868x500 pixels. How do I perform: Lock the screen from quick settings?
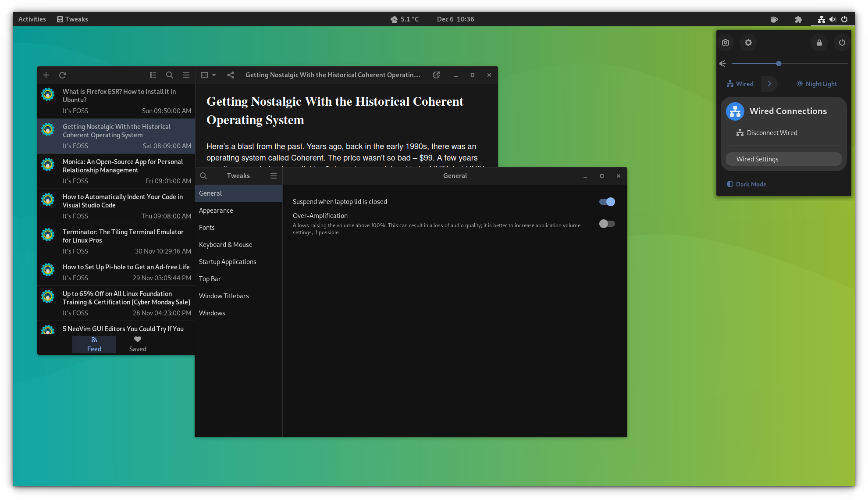coord(819,43)
